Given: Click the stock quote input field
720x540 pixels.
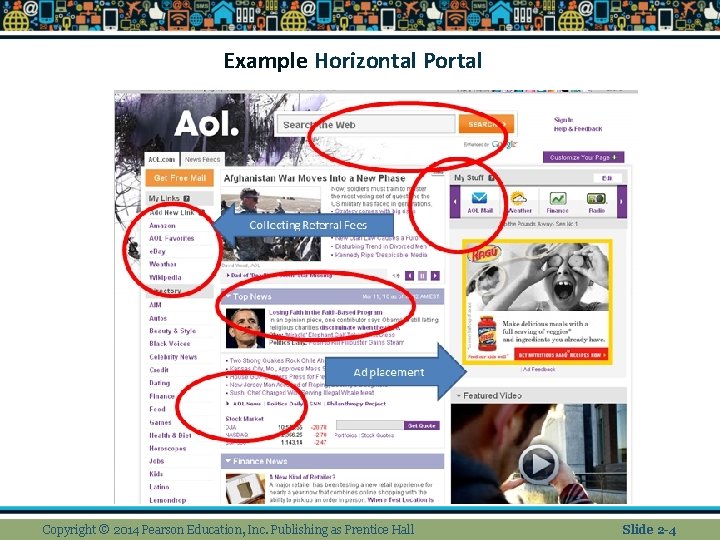Looking at the screenshot, I should pyautogui.click(x=370, y=425).
